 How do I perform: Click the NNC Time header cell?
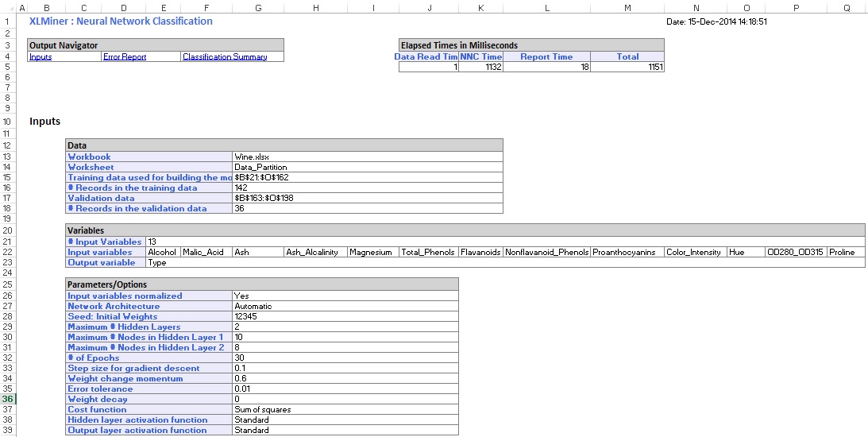[x=481, y=57]
